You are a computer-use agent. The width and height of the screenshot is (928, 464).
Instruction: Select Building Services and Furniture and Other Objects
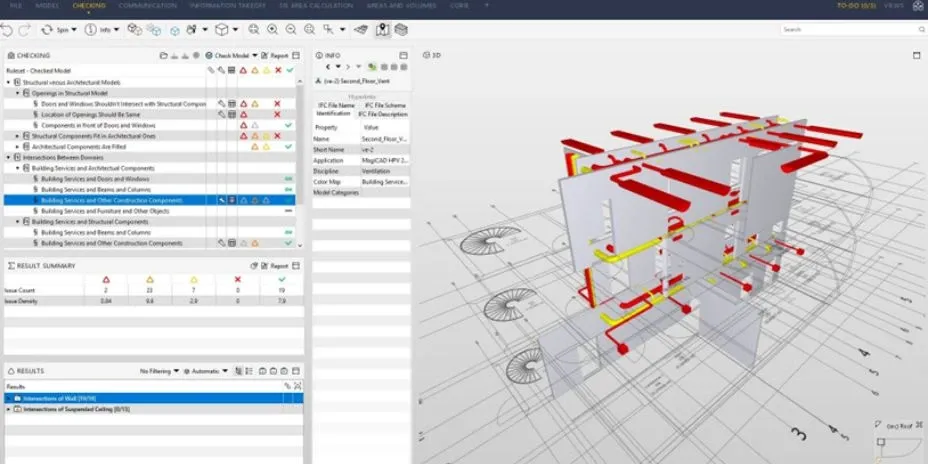coord(105,211)
